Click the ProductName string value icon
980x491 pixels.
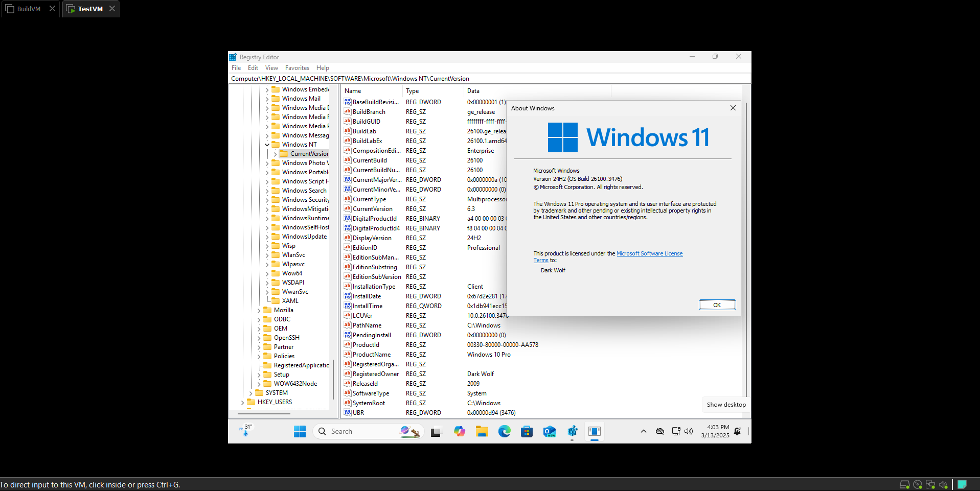[x=348, y=354]
